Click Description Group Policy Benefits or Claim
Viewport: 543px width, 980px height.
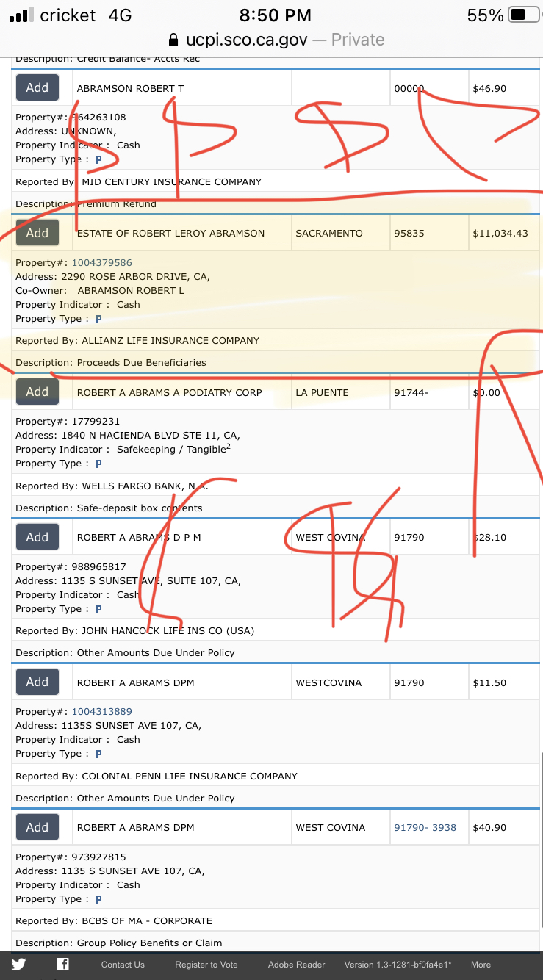coord(118,943)
